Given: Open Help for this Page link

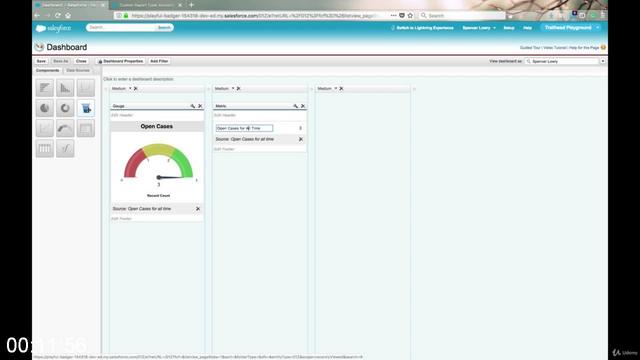Looking at the screenshot, I should 584,48.
